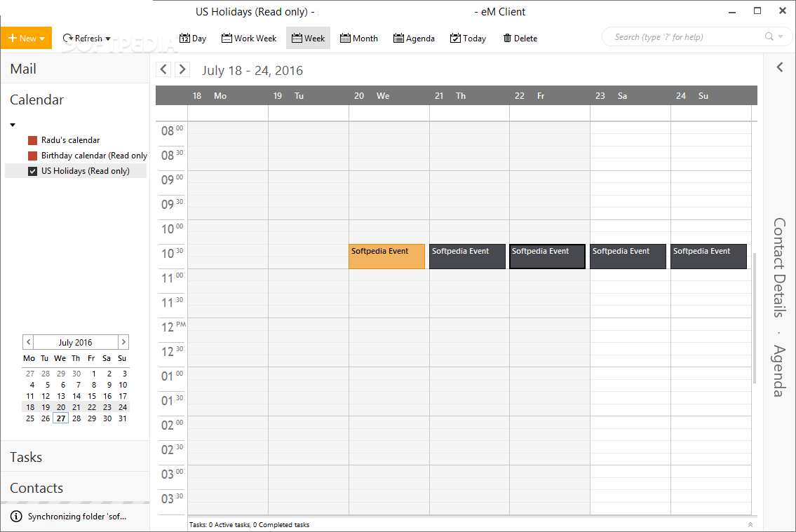Jump to Today in calendar
The height and width of the screenshot is (532, 796).
(468, 38)
